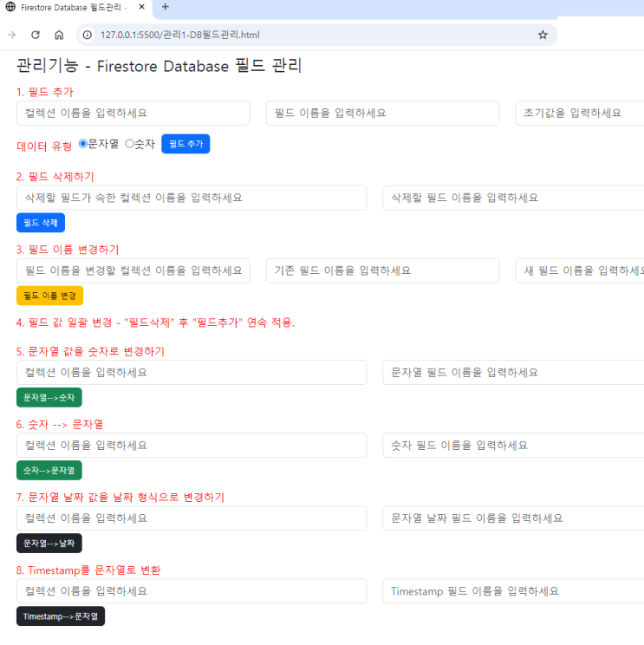Screen dimensions: 644x645
Task: Focus the 숫자 필드 이름 input
Action: coord(513,446)
